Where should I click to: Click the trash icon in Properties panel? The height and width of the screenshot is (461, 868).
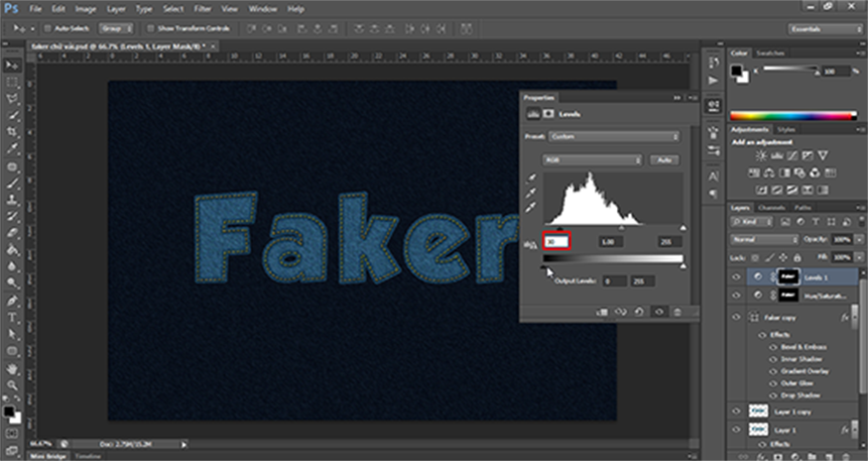point(678,311)
